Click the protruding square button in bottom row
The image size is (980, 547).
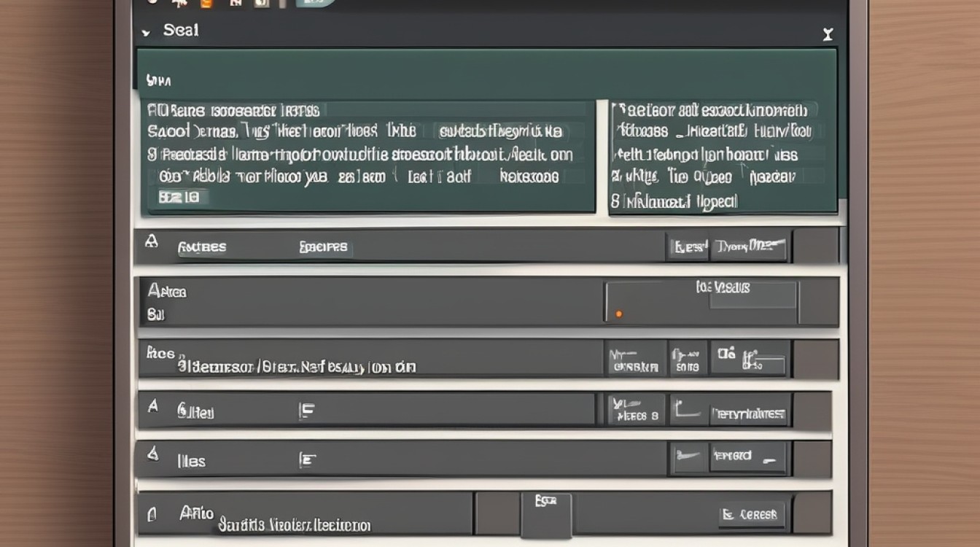pos(546,515)
